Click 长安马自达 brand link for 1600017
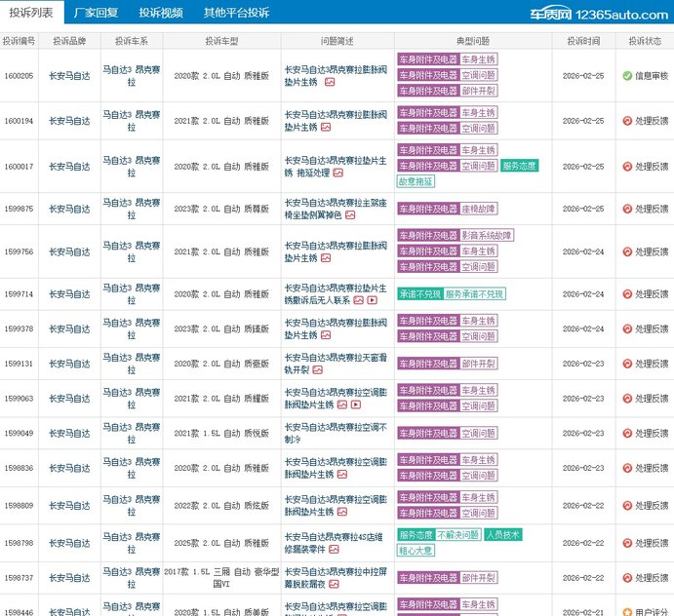 (69, 167)
